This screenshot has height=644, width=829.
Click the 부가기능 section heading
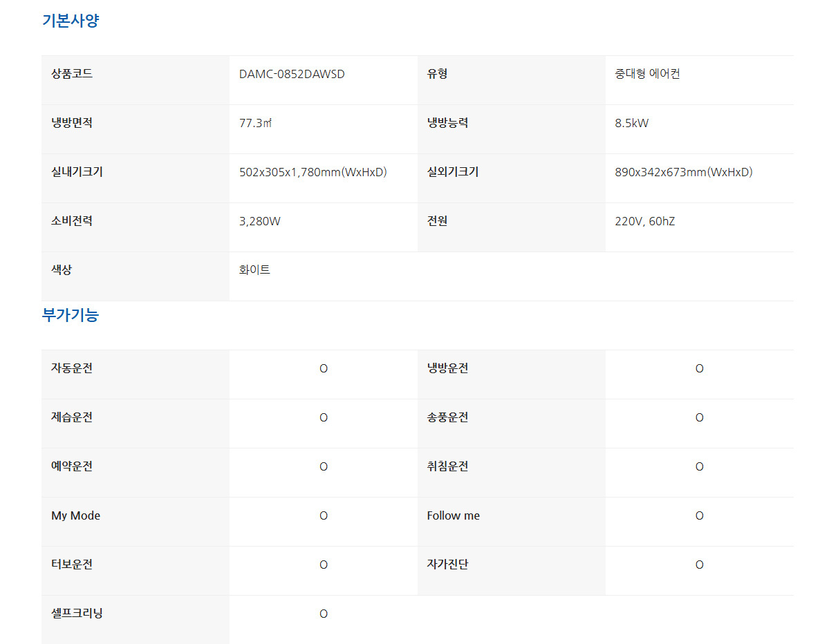click(x=71, y=315)
